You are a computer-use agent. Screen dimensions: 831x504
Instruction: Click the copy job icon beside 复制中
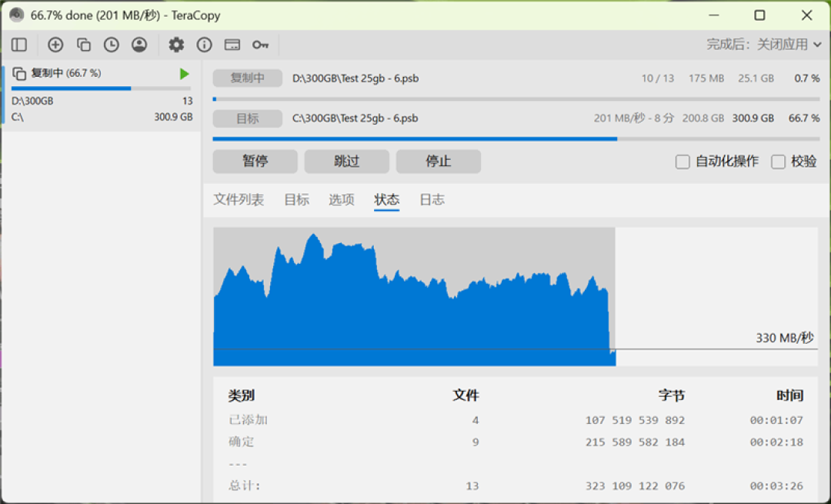click(x=19, y=73)
